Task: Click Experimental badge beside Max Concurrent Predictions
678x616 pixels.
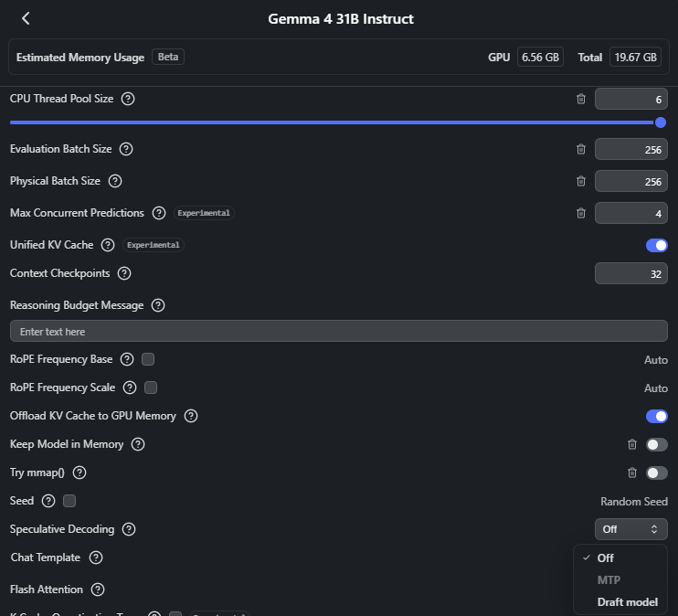Action: click(204, 213)
